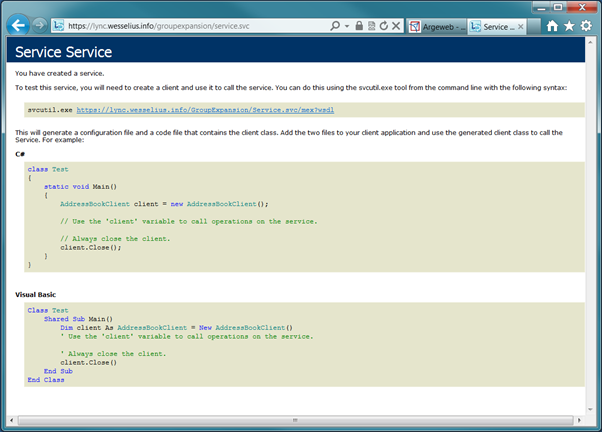
Task: Click the browser Forward button
Action: (x=41, y=24)
